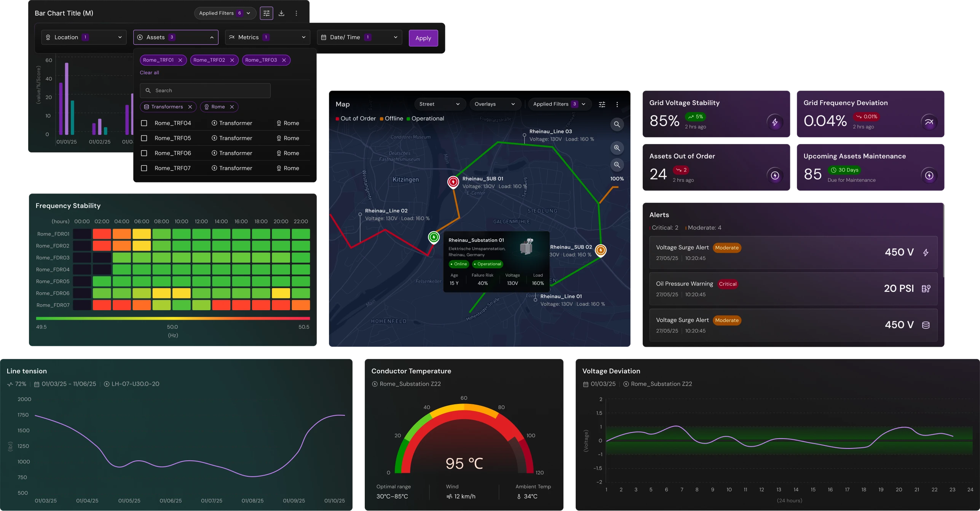This screenshot has height=511, width=980.
Task: Click Clear all in the Assets filter
Action: [x=149, y=72]
